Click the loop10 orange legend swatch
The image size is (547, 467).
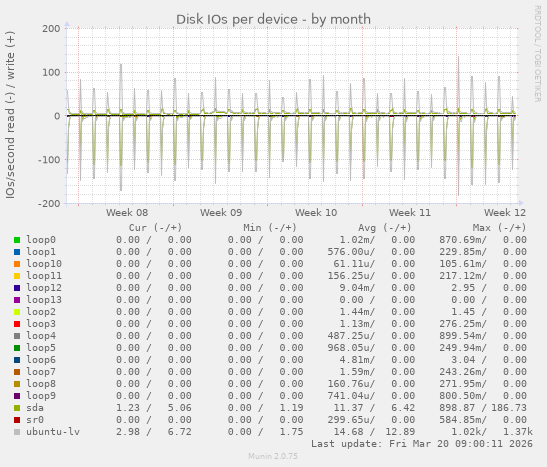click(17, 264)
